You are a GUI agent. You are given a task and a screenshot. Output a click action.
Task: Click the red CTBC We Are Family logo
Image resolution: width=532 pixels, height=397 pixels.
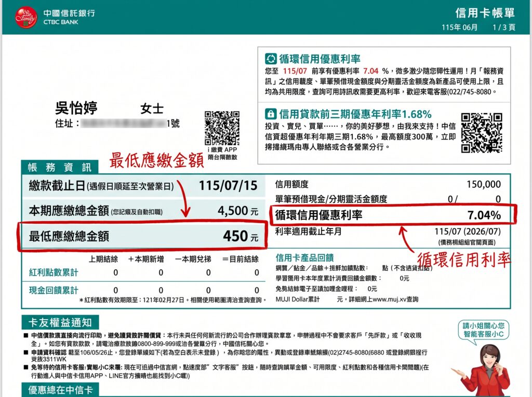[26, 17]
